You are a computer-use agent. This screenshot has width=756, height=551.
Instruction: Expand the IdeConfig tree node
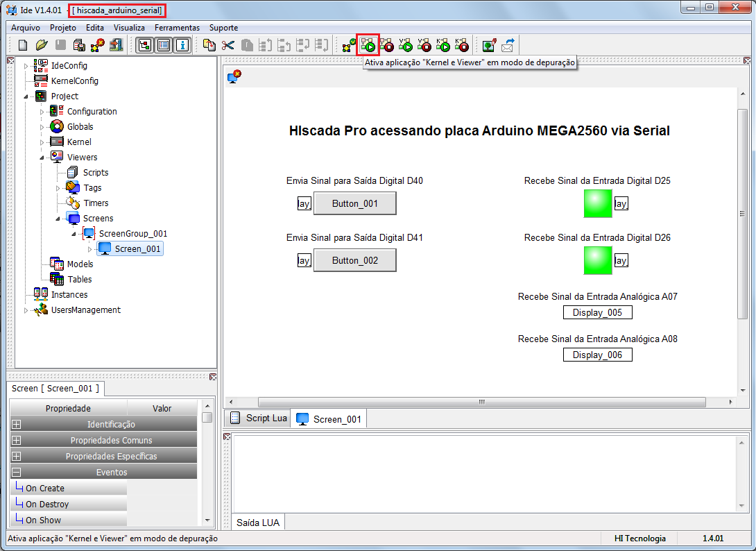26,66
